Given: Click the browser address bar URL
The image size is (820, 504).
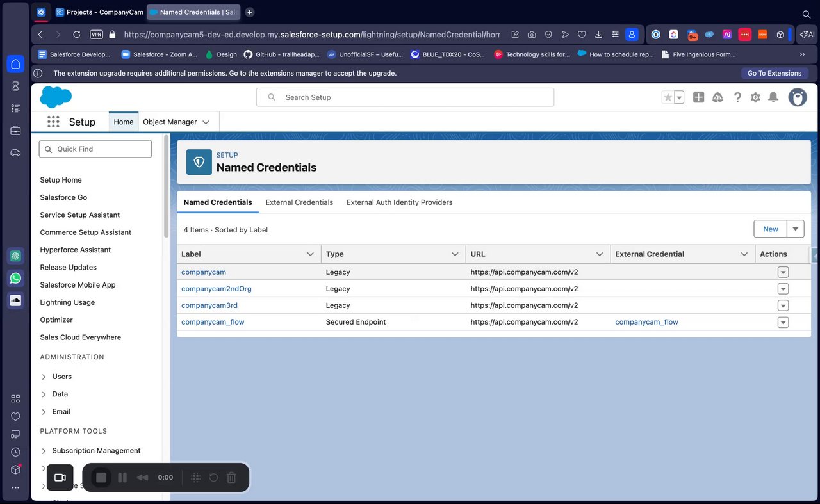Looking at the screenshot, I should click(x=312, y=35).
